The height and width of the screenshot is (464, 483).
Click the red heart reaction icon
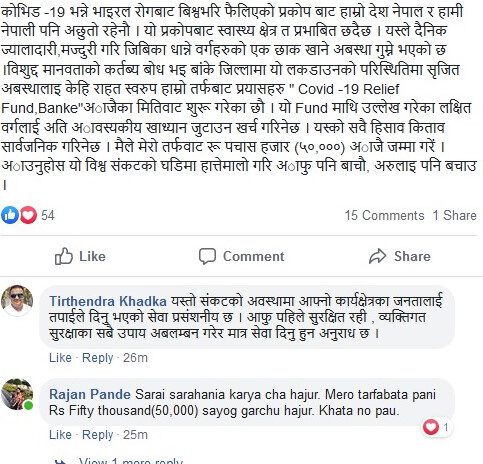click(28, 215)
